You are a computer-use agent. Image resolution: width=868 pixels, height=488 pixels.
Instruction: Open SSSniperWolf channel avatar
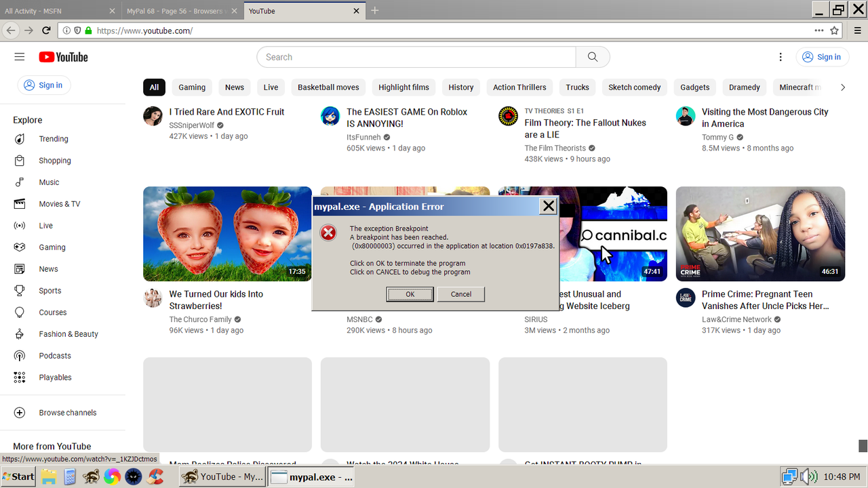[153, 116]
